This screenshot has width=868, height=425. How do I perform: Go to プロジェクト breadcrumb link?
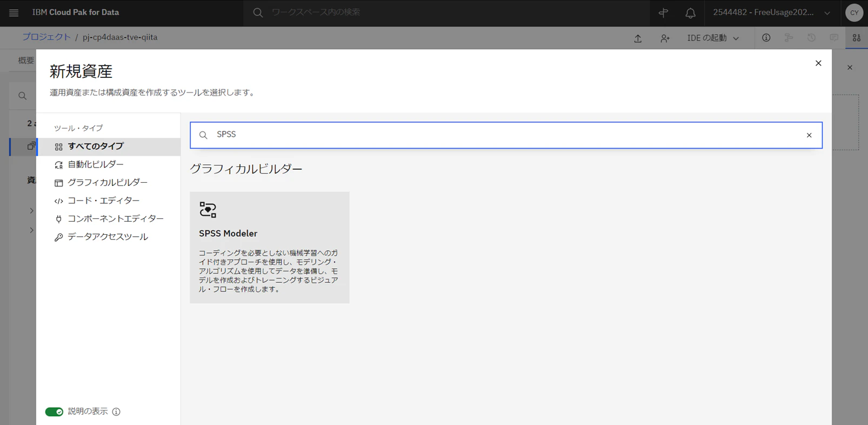tap(46, 37)
